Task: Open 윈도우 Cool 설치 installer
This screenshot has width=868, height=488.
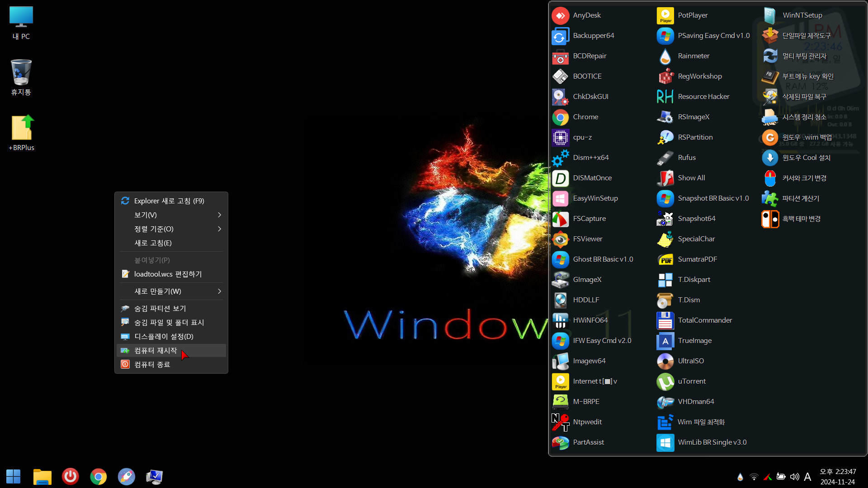Action: 796,158
